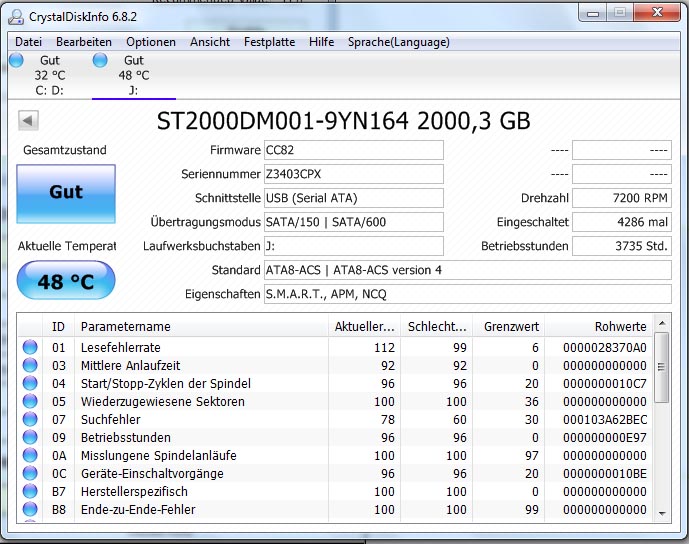689x544 pixels.
Task: Minimize the CrystalDiskInfo window
Action: click(593, 14)
